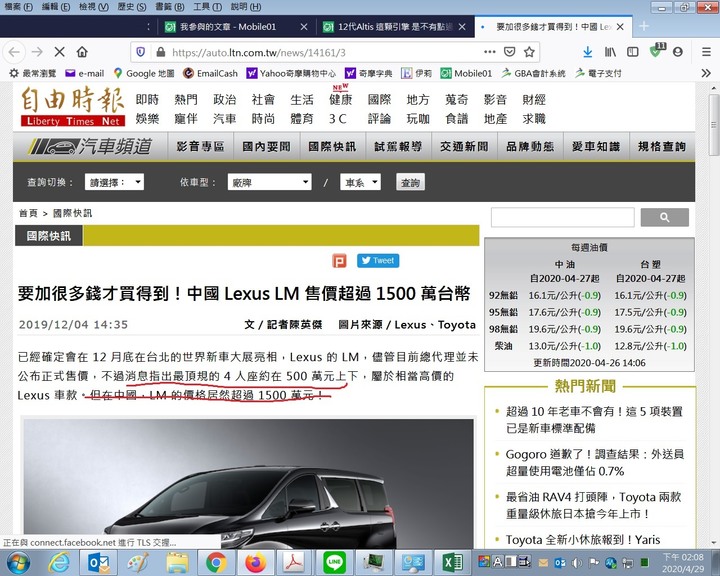Open the page actions three-dots menu
The height and width of the screenshot is (576, 720).
point(490,52)
